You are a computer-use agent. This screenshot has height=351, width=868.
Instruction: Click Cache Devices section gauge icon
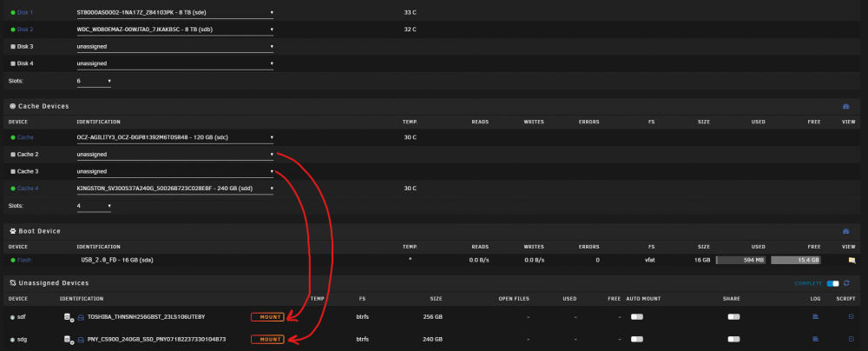(x=845, y=106)
